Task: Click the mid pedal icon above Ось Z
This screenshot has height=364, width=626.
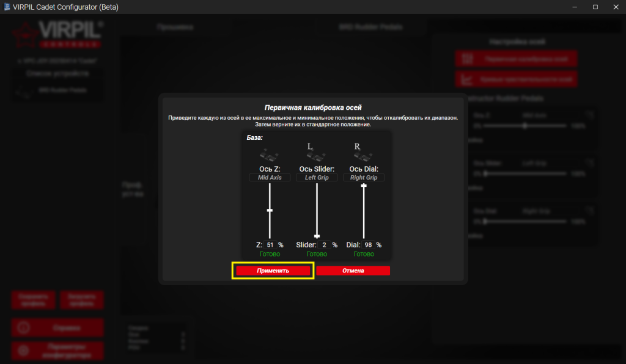Action: (269, 155)
